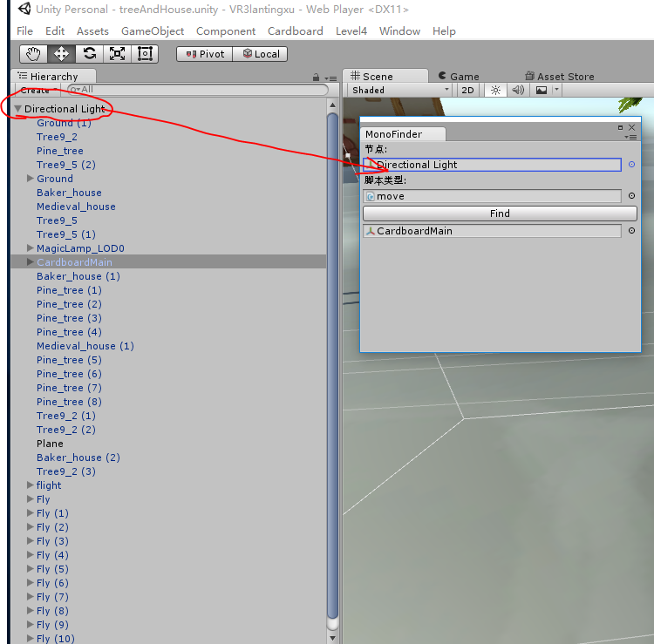This screenshot has width=654, height=644.
Task: Open the GameObject menu
Action: (153, 31)
